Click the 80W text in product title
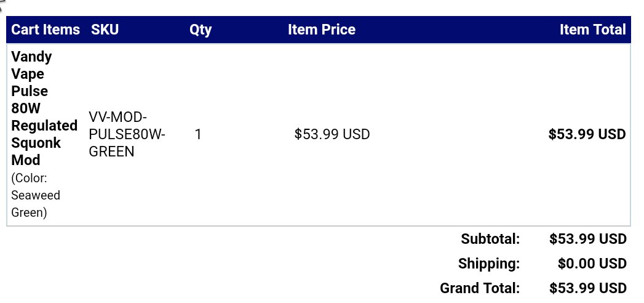 click(26, 108)
